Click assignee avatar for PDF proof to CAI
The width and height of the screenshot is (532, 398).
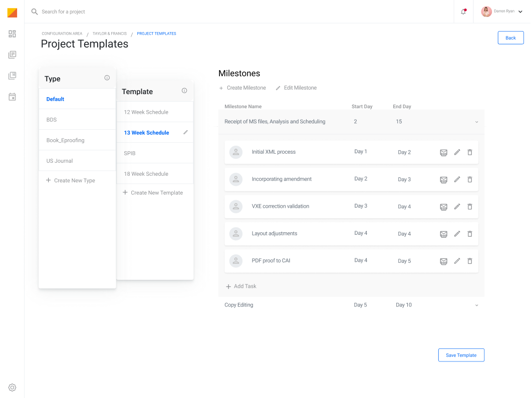point(236,261)
